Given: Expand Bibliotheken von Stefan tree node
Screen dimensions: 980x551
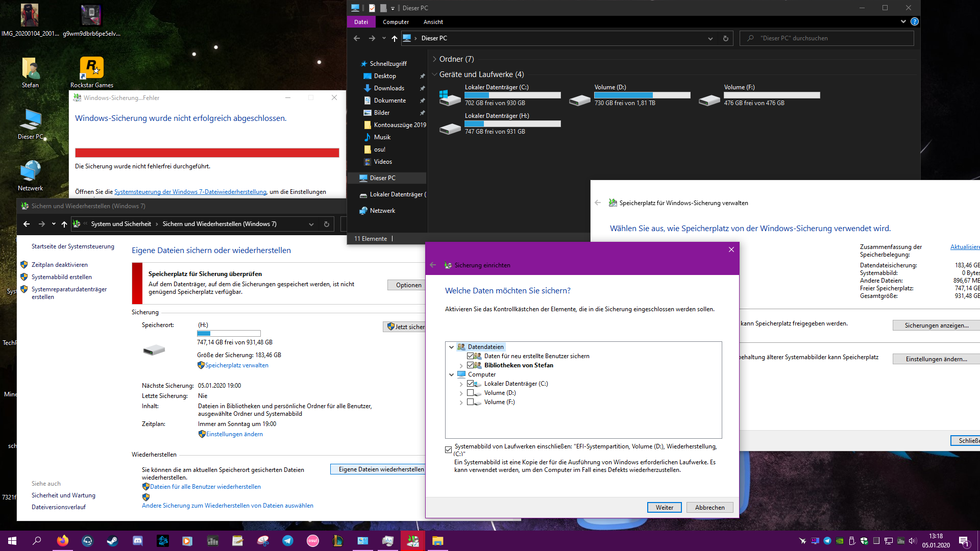Looking at the screenshot, I should (461, 365).
